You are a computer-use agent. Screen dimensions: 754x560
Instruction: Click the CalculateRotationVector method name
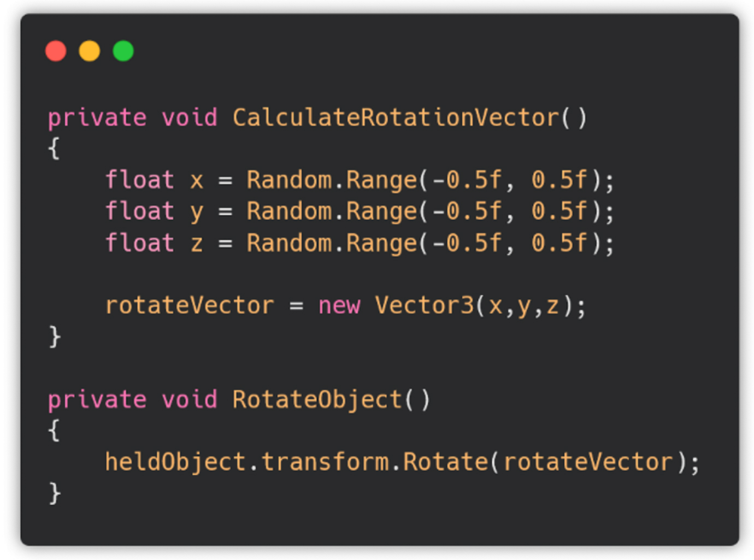tap(396, 117)
